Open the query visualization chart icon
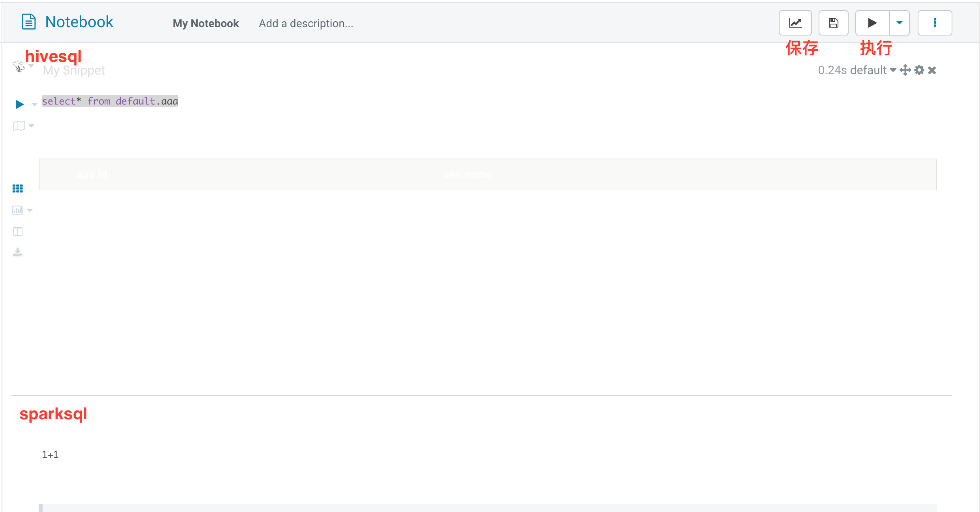 tap(795, 22)
